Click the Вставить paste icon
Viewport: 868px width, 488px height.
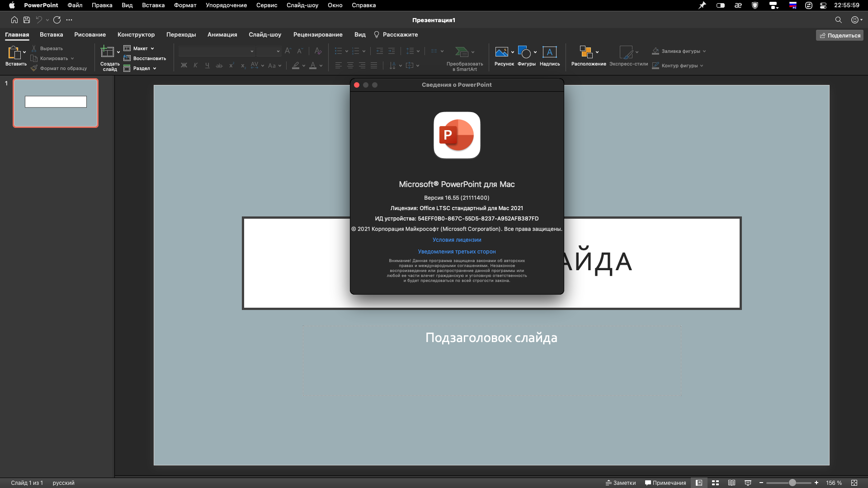click(x=14, y=52)
